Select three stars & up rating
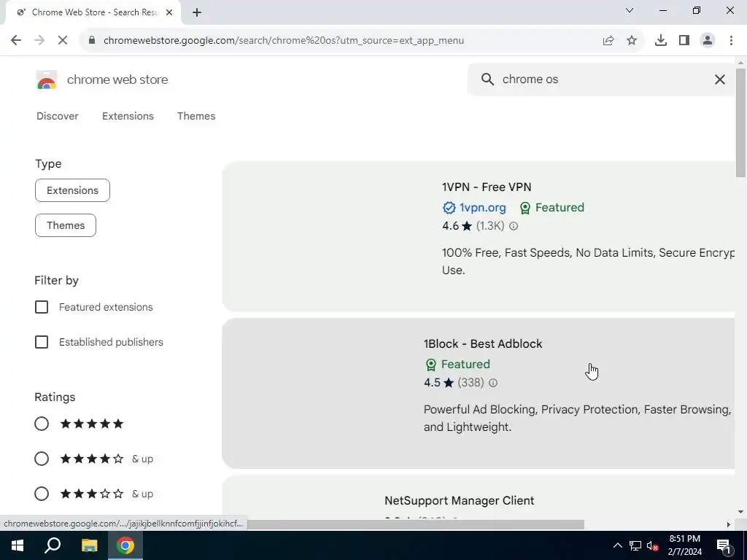Image resolution: width=747 pixels, height=560 pixels. point(42,494)
